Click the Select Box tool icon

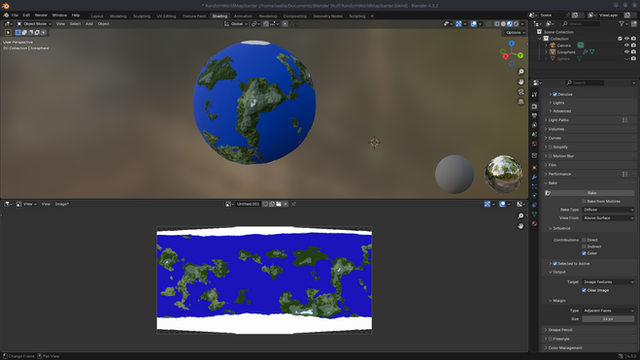[8, 32]
